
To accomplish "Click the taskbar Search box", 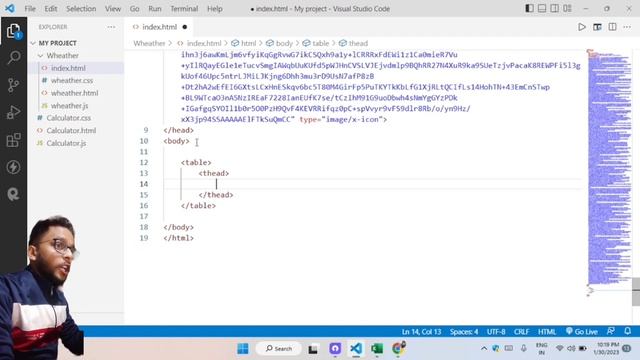I will click(279, 349).
